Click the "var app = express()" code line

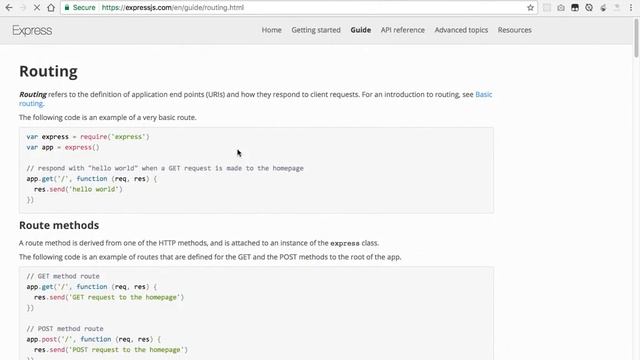pos(63,147)
